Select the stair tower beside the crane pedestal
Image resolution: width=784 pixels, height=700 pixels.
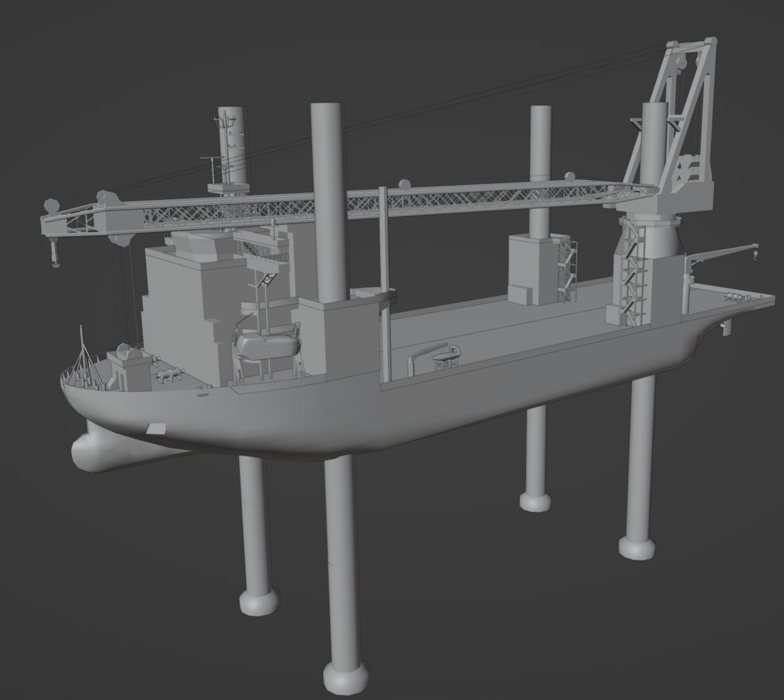point(632,272)
